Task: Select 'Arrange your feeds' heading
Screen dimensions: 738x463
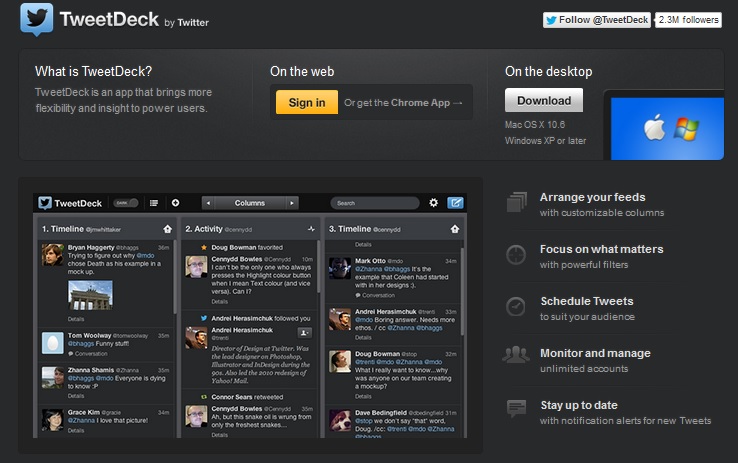Action: coord(593,197)
